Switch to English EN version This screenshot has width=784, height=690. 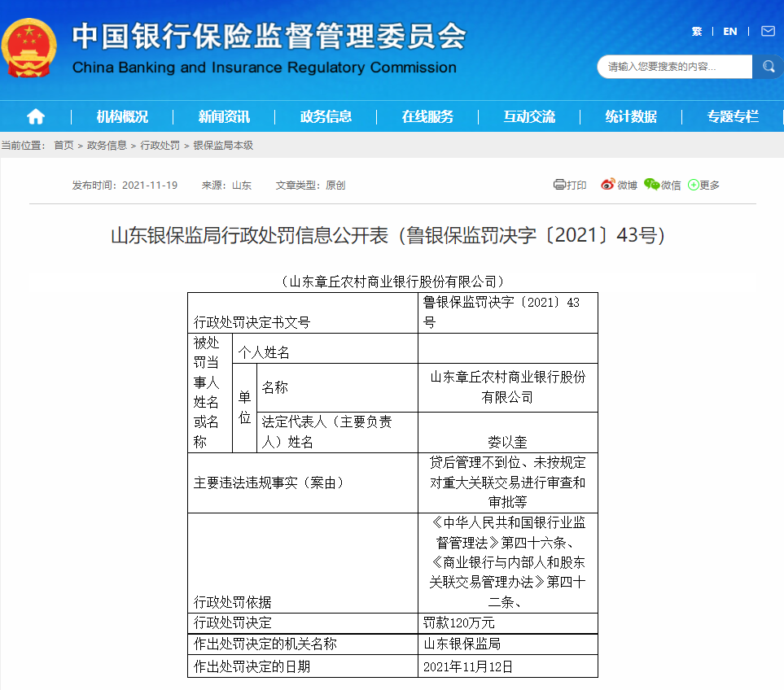(730, 32)
